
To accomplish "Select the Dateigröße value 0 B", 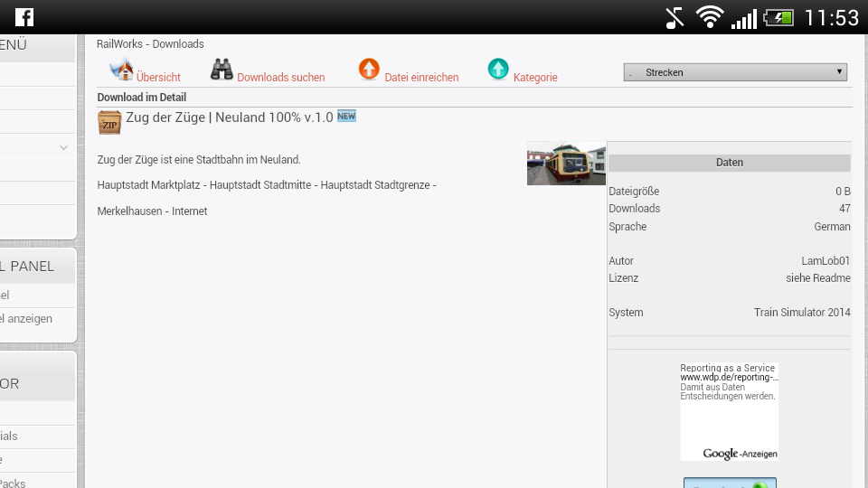I will tap(843, 191).
